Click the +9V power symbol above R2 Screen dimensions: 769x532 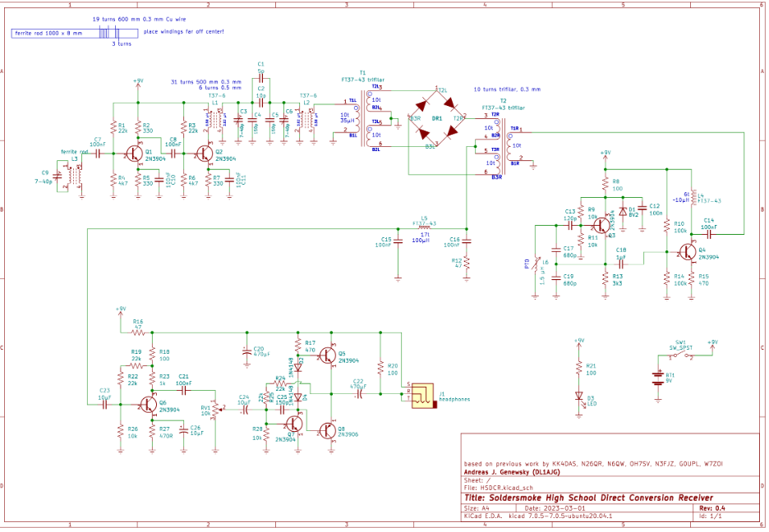pos(138,84)
